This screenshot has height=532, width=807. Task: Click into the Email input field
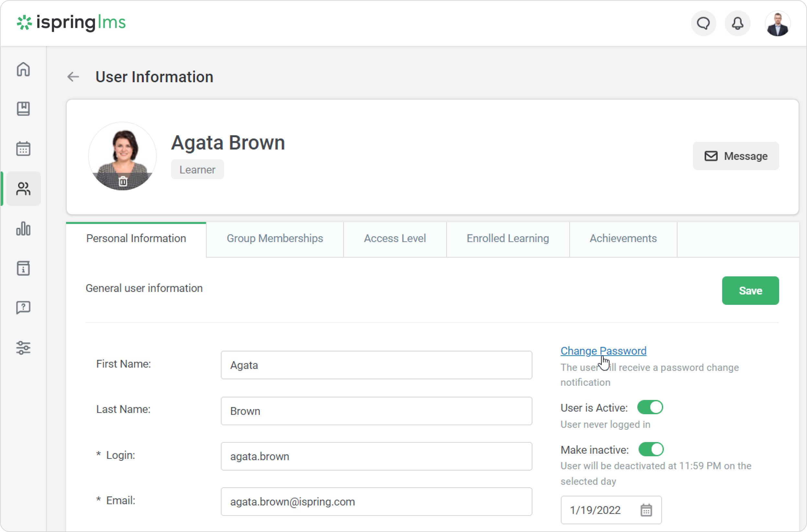pyautogui.click(x=376, y=502)
